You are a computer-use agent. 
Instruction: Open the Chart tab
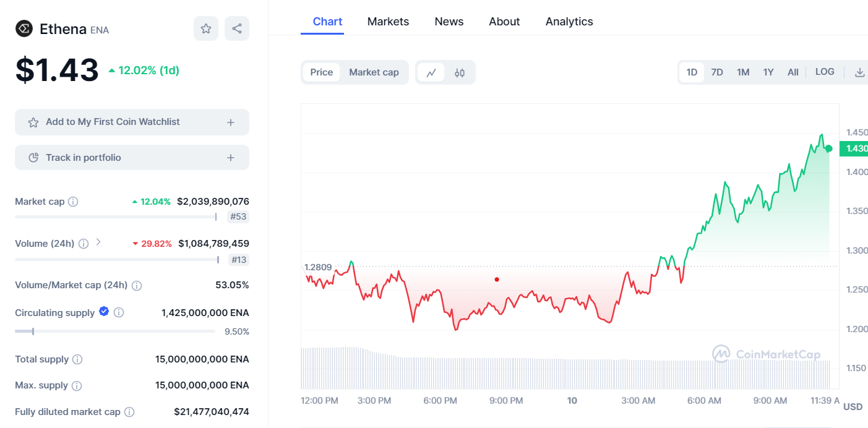point(327,22)
